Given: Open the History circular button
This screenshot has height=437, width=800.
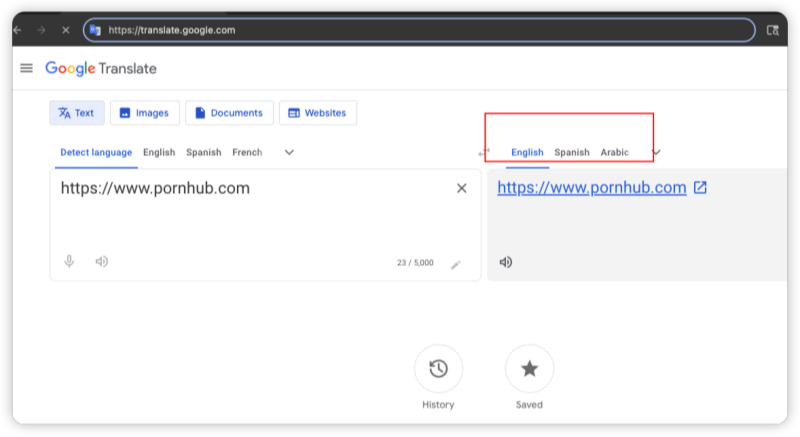Looking at the screenshot, I should pos(438,369).
